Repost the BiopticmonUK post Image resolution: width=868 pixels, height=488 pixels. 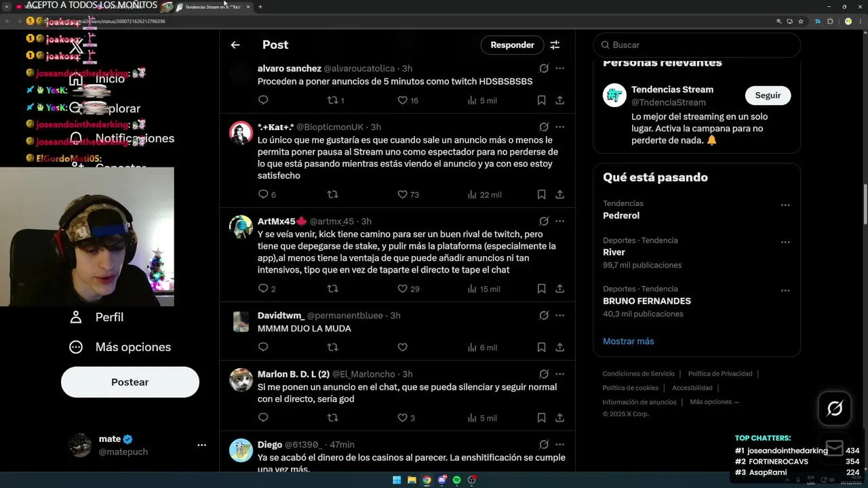[x=332, y=195]
